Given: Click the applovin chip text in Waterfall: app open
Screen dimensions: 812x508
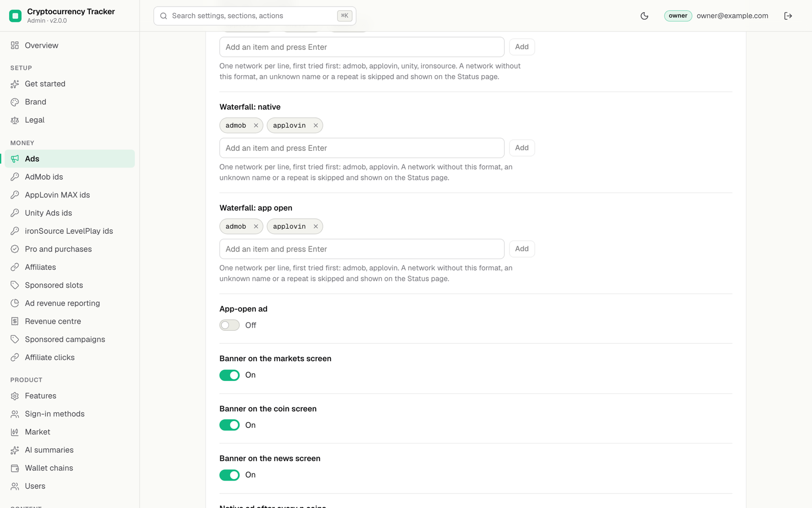Looking at the screenshot, I should tap(289, 227).
